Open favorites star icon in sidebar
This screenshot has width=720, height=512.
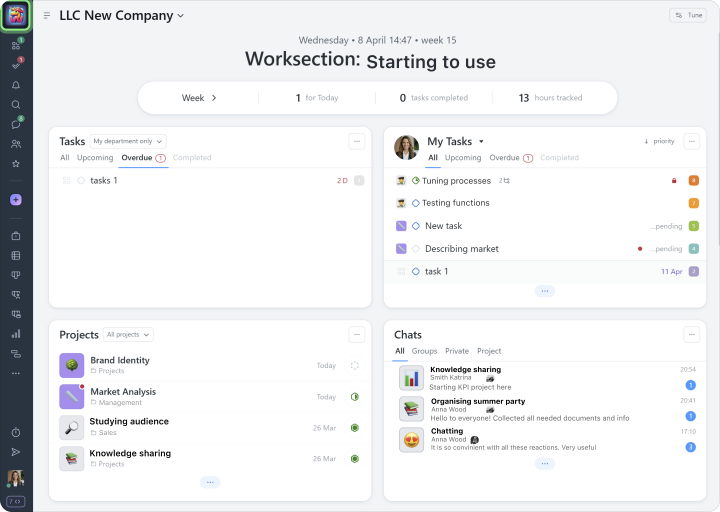pos(16,163)
